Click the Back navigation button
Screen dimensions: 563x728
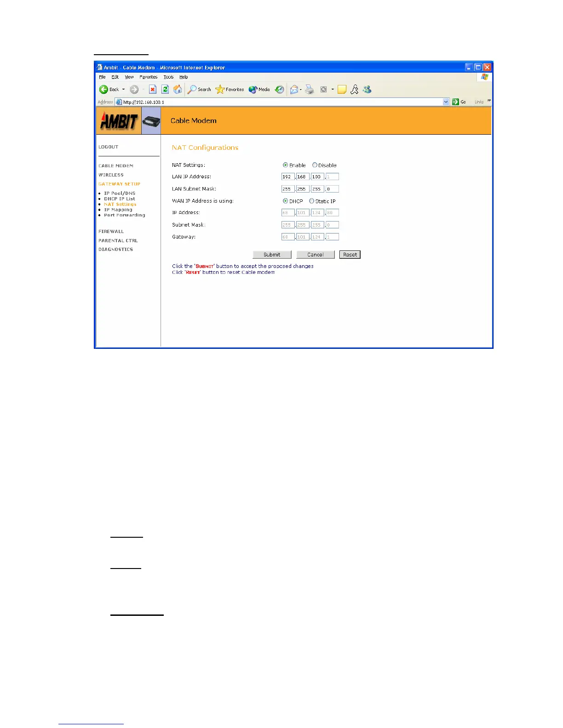click(x=109, y=89)
